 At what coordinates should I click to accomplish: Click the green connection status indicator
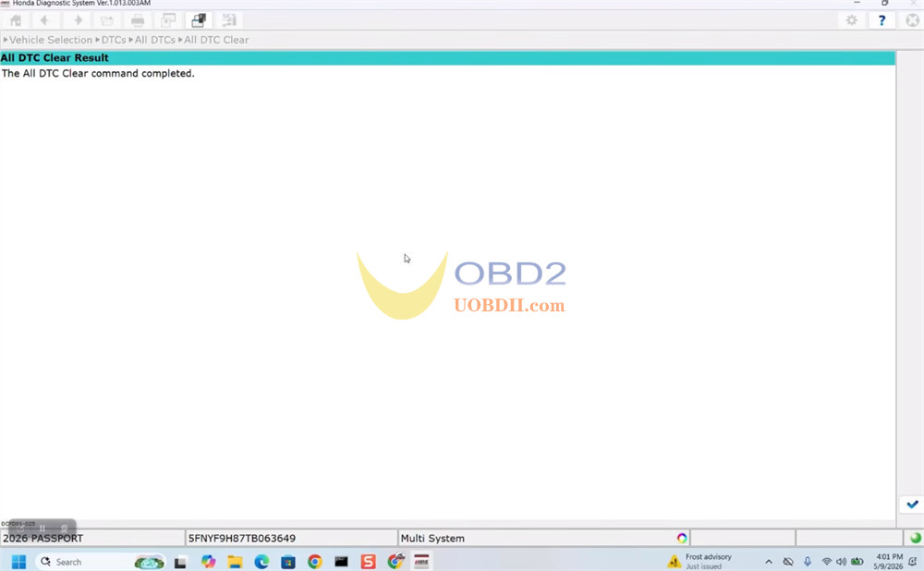915,538
